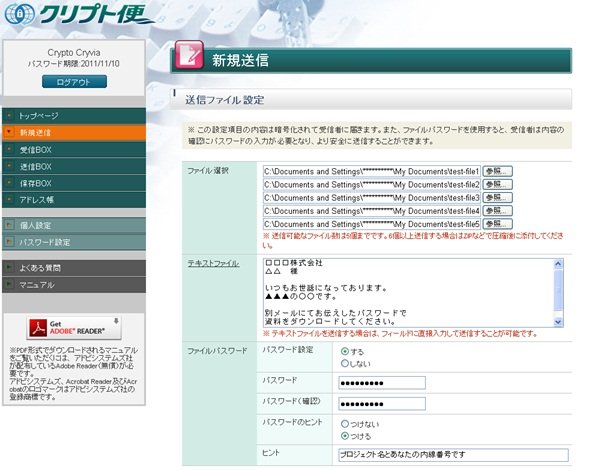
Task: Click scroll down arrow in text area
Action: pyautogui.click(x=558, y=322)
